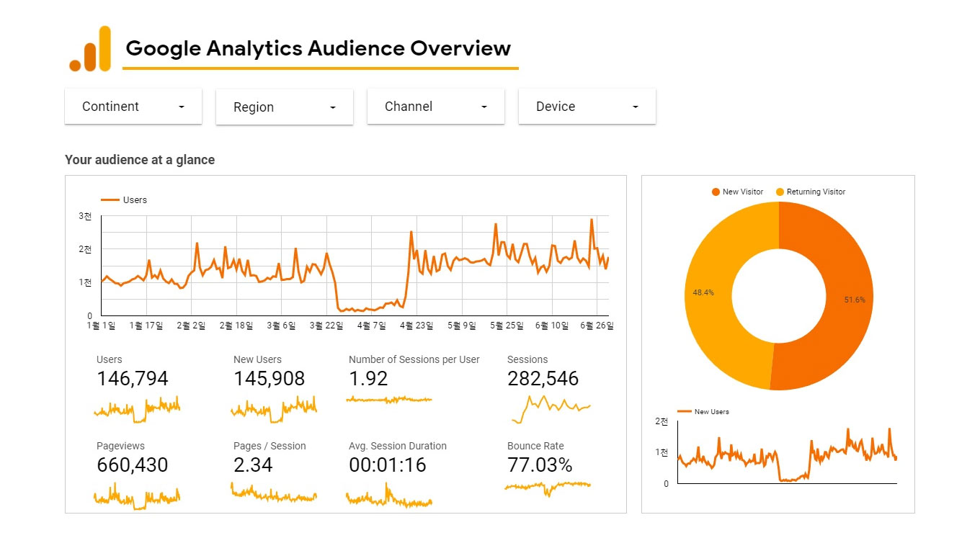Click the Users value 146,794
This screenshot has height=538, width=980.
[133, 379]
